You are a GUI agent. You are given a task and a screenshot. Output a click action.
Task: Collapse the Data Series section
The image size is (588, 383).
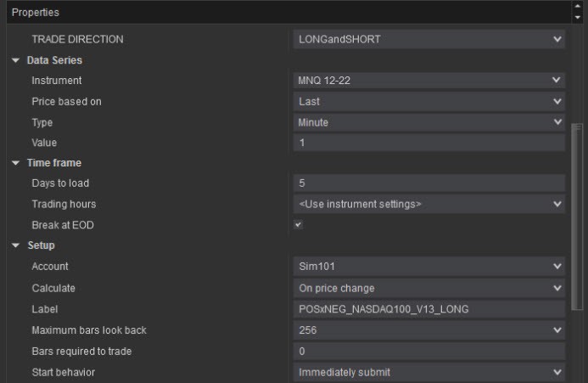tap(15, 60)
